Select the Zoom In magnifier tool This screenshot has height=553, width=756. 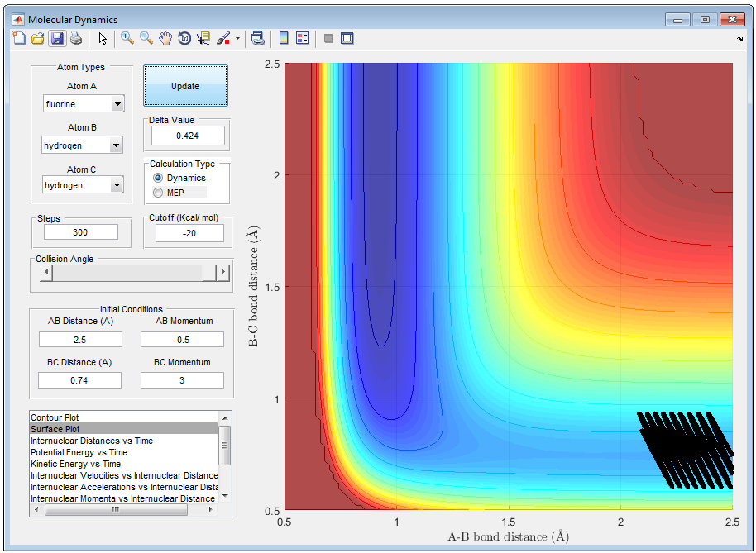pos(127,38)
